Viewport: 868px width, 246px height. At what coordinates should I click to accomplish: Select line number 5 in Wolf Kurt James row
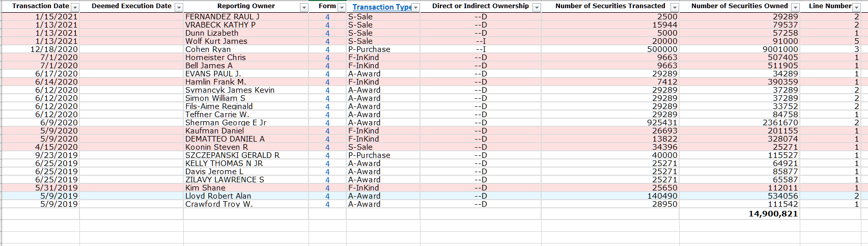(830, 41)
